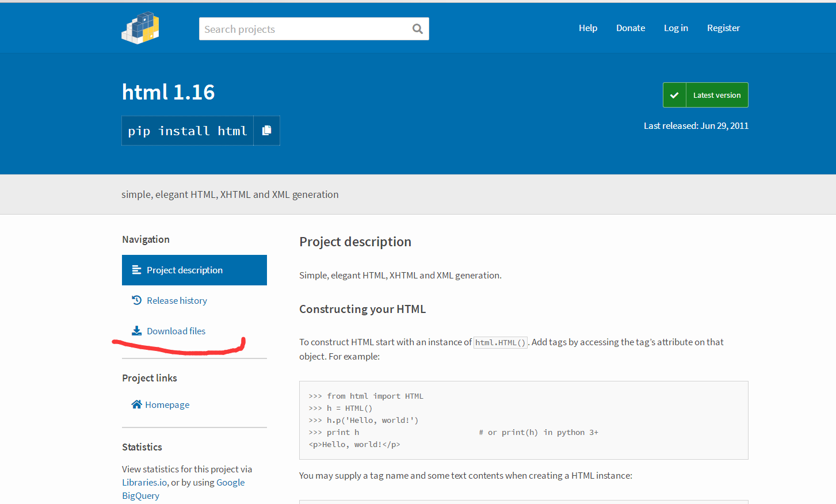Viewport: 836px width, 504px height.
Task: Go to Log in
Action: click(x=676, y=28)
